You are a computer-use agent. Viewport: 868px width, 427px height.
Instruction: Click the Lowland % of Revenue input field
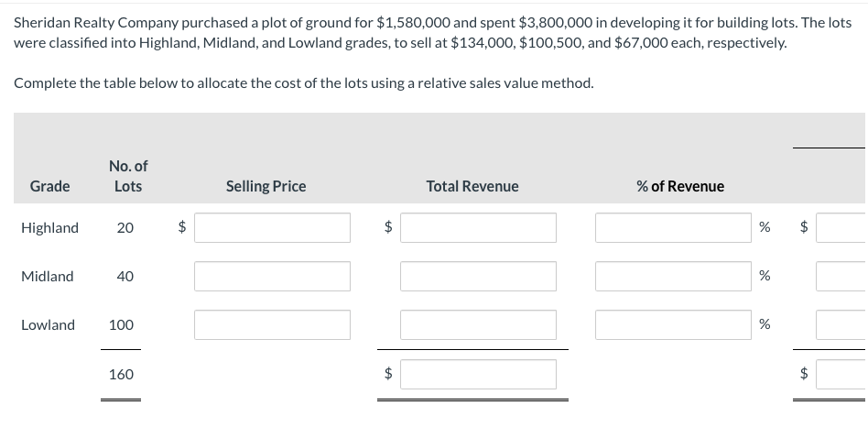pyautogui.click(x=673, y=324)
